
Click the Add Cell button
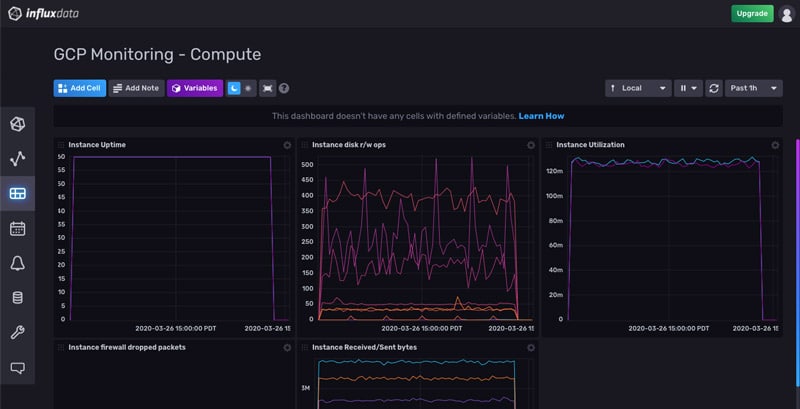click(79, 88)
